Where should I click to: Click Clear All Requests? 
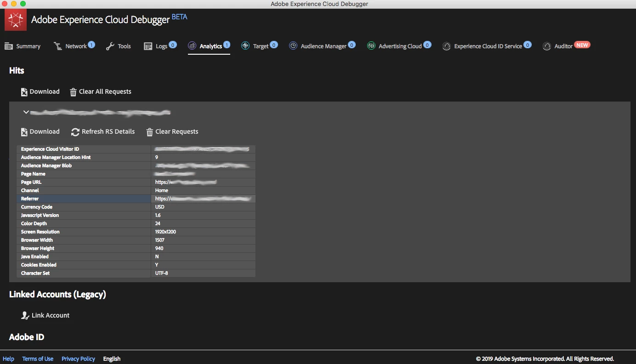(101, 92)
